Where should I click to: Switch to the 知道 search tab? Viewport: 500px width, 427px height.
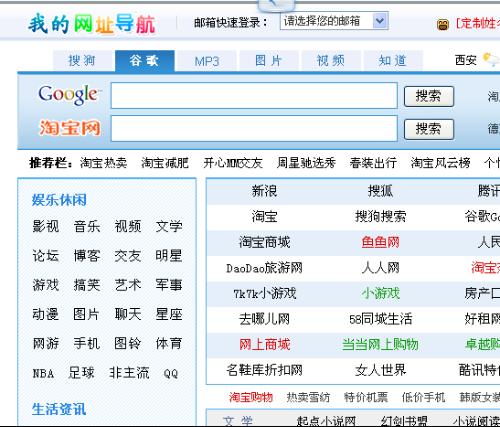(393, 61)
